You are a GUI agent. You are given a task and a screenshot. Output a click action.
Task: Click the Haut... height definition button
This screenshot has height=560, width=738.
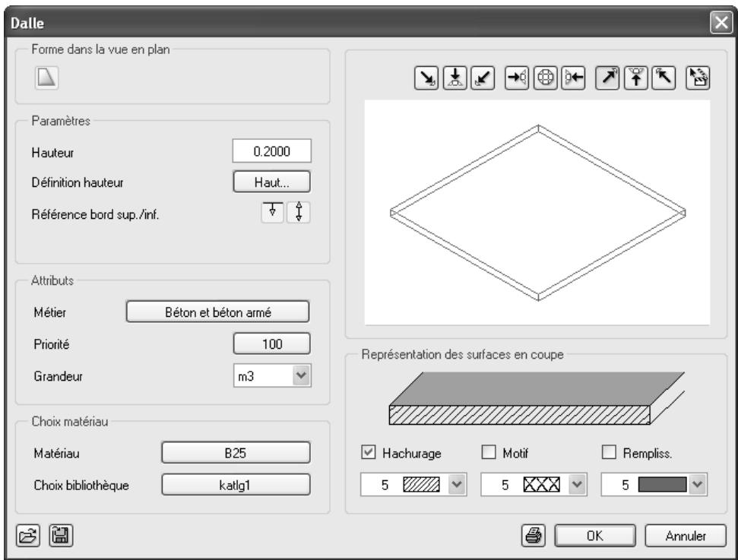point(271,182)
